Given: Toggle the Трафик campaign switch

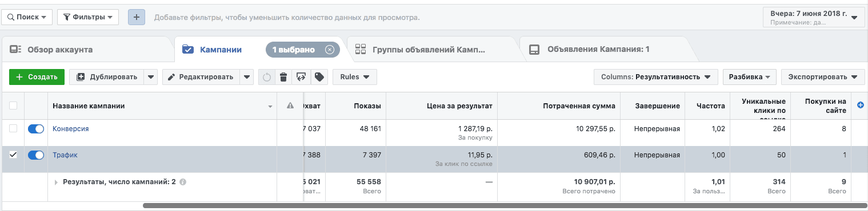Looking at the screenshot, I should click(36, 155).
